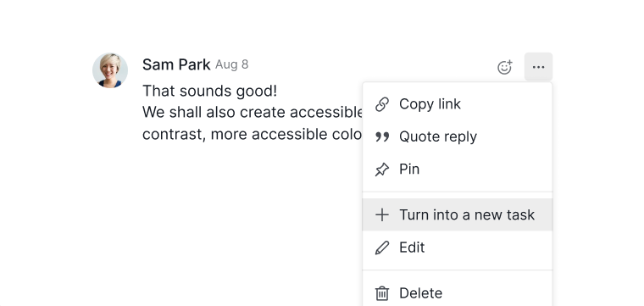Click the chain link icon
Viewport: 644px width, 306px height.
coord(382,104)
